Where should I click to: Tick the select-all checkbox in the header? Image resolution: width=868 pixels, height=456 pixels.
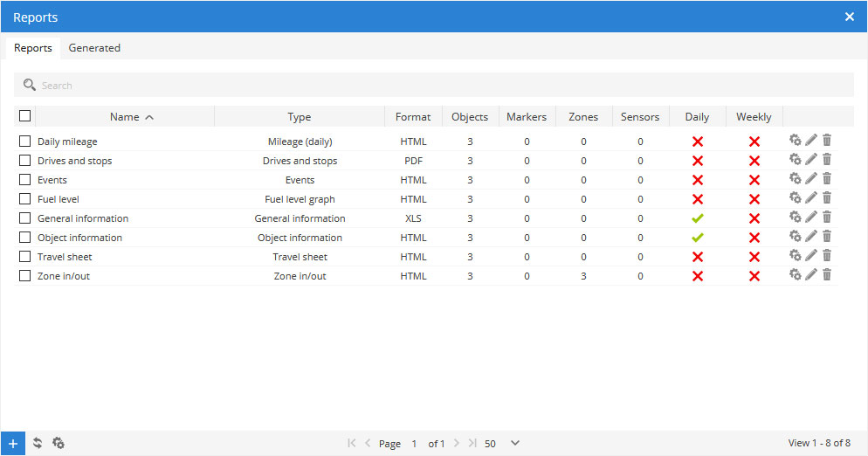click(x=25, y=116)
